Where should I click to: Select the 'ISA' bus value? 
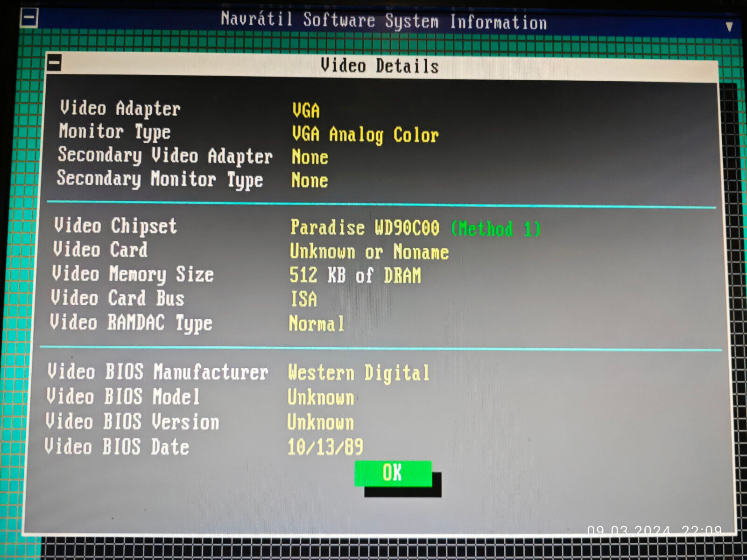[304, 299]
